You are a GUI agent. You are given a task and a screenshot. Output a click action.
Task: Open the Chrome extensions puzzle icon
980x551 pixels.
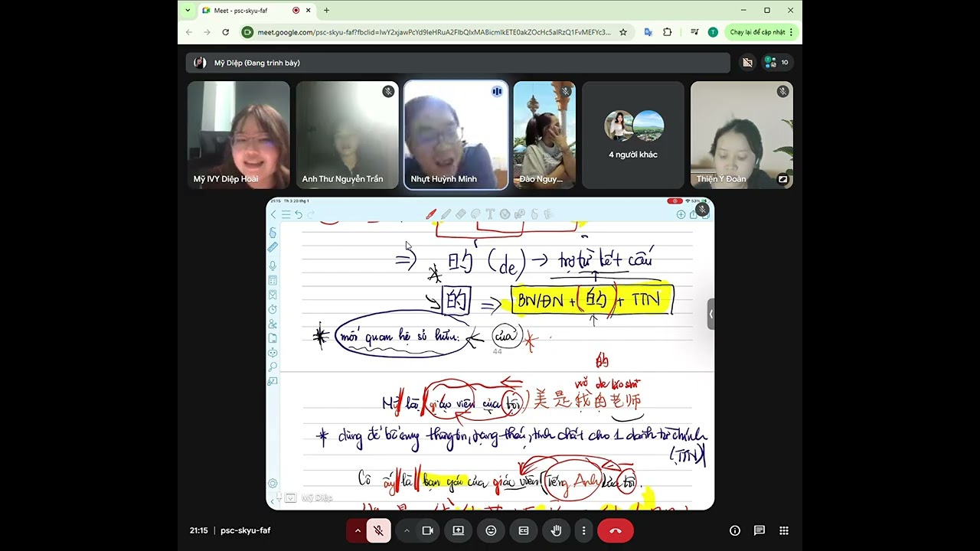(x=668, y=32)
